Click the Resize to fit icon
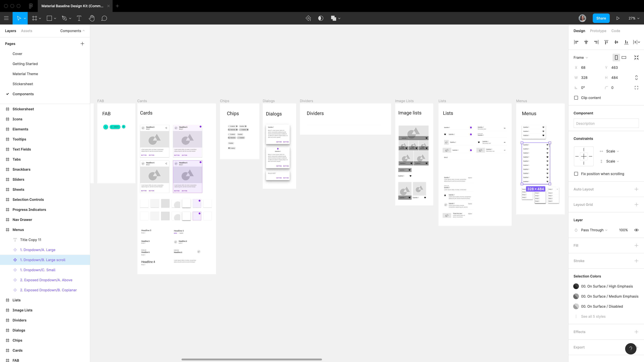The image size is (644, 362). pyautogui.click(x=636, y=58)
